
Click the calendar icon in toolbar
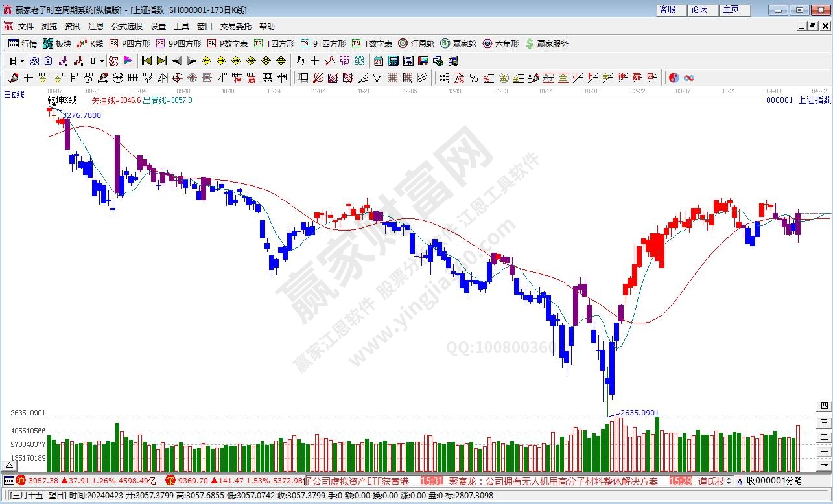click(379, 61)
